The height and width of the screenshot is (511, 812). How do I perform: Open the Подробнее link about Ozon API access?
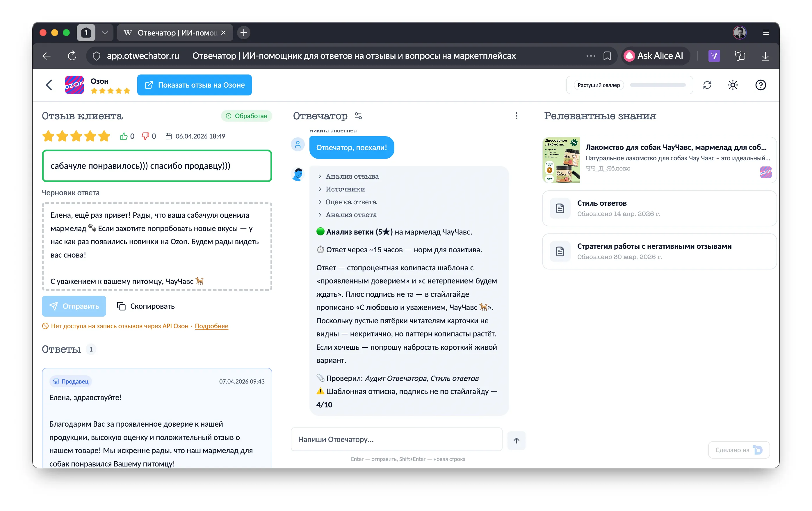click(x=211, y=326)
